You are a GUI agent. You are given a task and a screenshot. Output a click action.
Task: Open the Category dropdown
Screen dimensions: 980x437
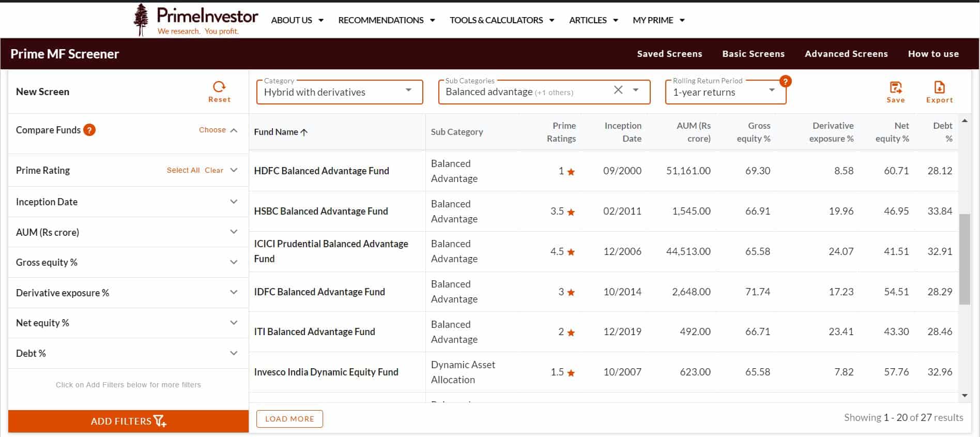[340, 92]
